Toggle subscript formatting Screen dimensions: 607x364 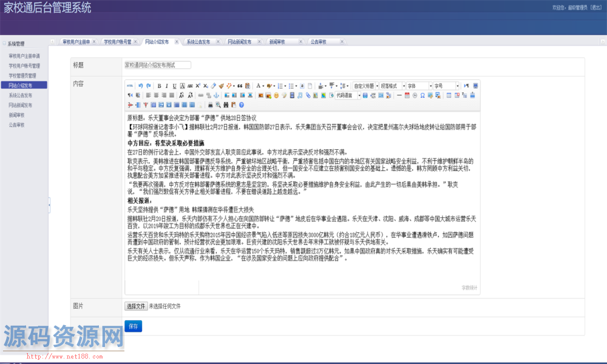click(x=206, y=86)
